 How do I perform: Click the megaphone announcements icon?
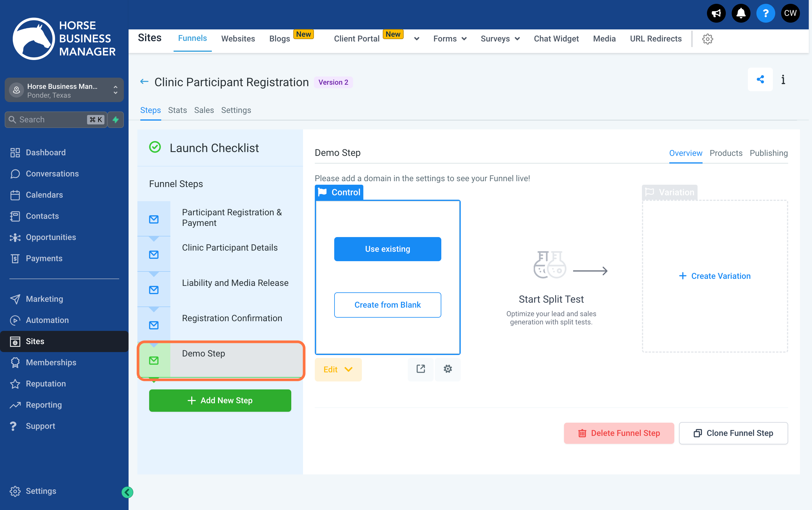coord(716,14)
